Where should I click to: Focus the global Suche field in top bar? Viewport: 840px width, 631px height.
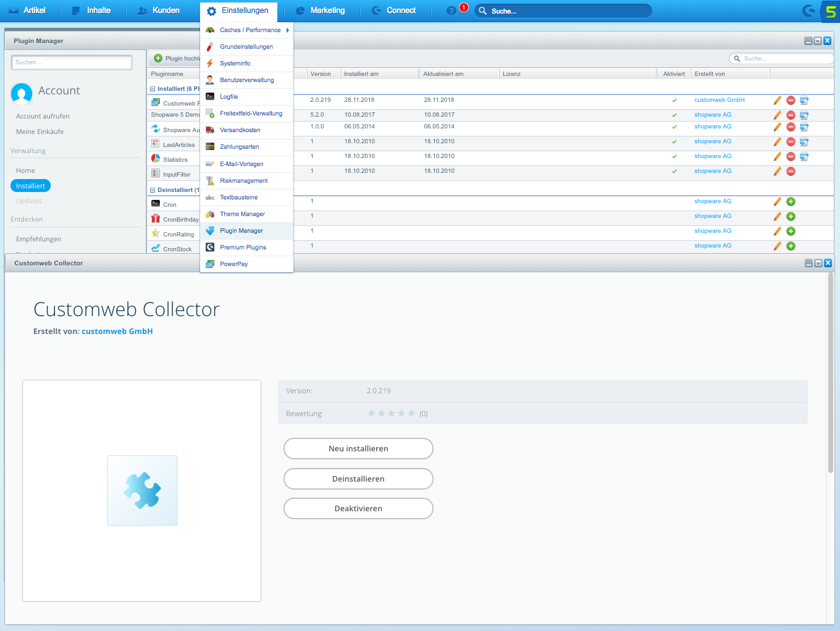tap(563, 11)
